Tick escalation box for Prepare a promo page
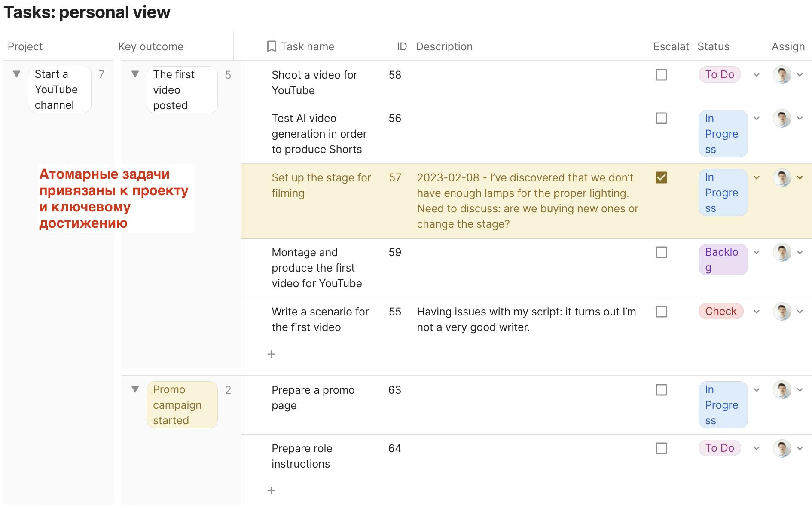Viewport: 812px width, 508px height. pyautogui.click(x=661, y=390)
